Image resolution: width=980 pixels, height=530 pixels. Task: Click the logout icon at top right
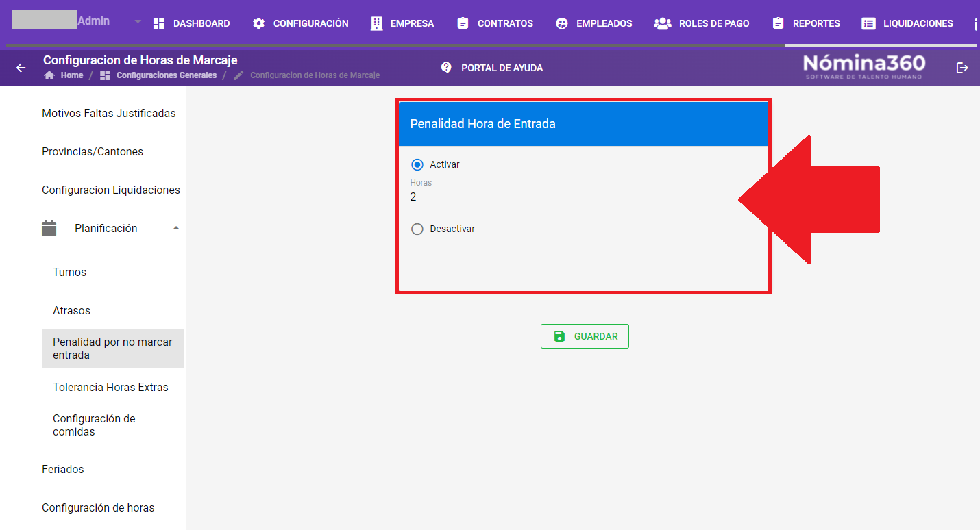(962, 68)
